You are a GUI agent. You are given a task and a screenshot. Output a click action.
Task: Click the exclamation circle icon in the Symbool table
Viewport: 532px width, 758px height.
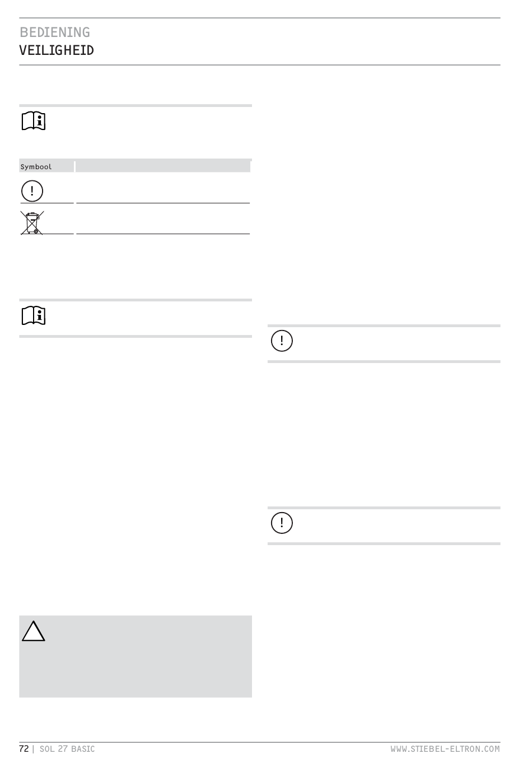(32, 191)
